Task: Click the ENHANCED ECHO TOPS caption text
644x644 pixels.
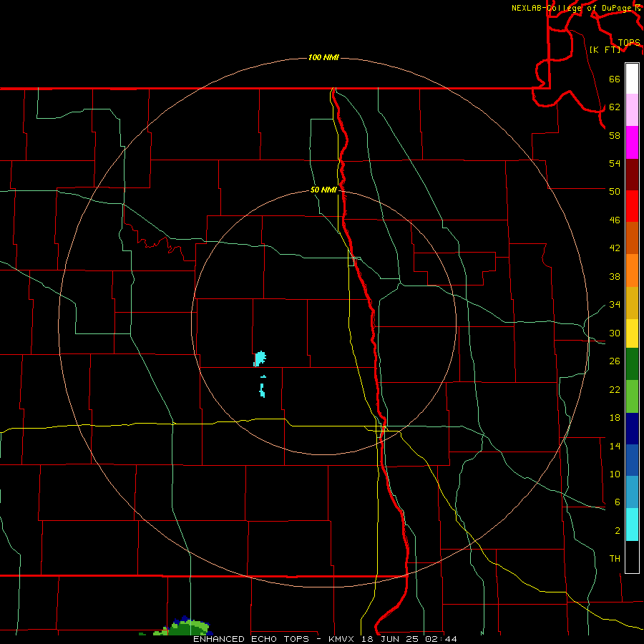Action: pyautogui.click(x=251, y=639)
